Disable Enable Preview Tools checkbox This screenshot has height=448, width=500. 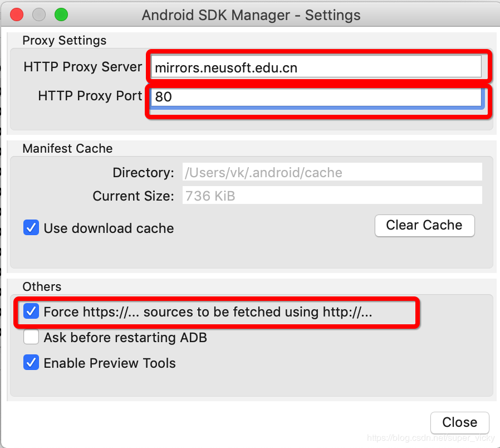point(31,363)
